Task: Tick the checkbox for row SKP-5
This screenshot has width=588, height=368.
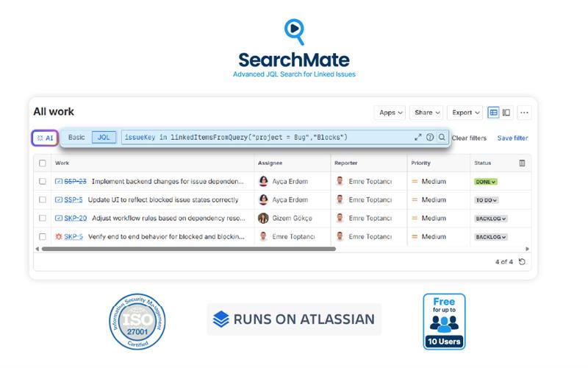Action: pos(43,236)
